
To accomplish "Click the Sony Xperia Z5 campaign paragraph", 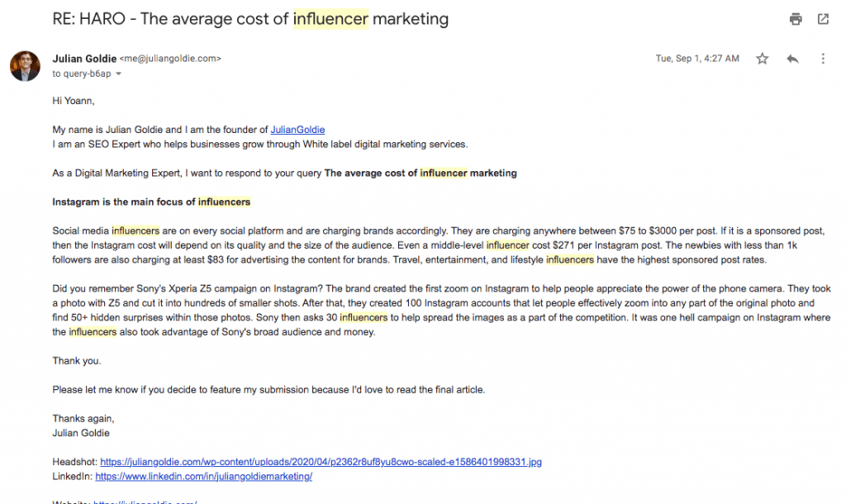I will click(x=441, y=311).
